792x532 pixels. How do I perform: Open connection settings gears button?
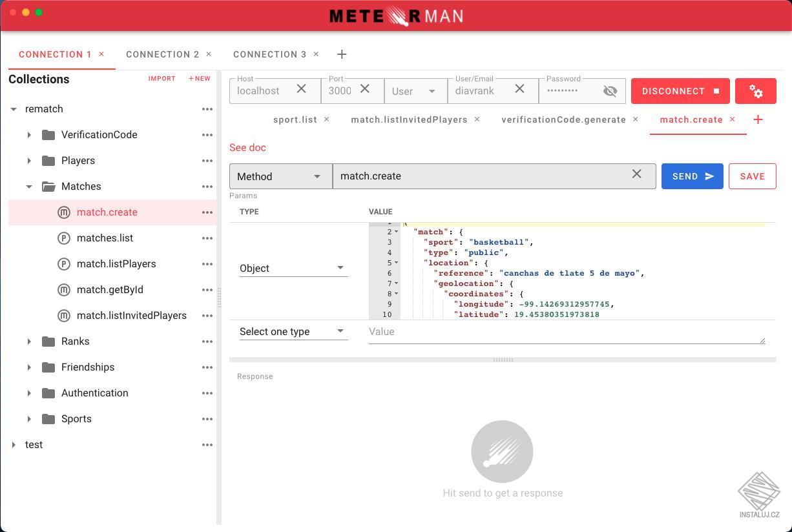pyautogui.click(x=756, y=91)
